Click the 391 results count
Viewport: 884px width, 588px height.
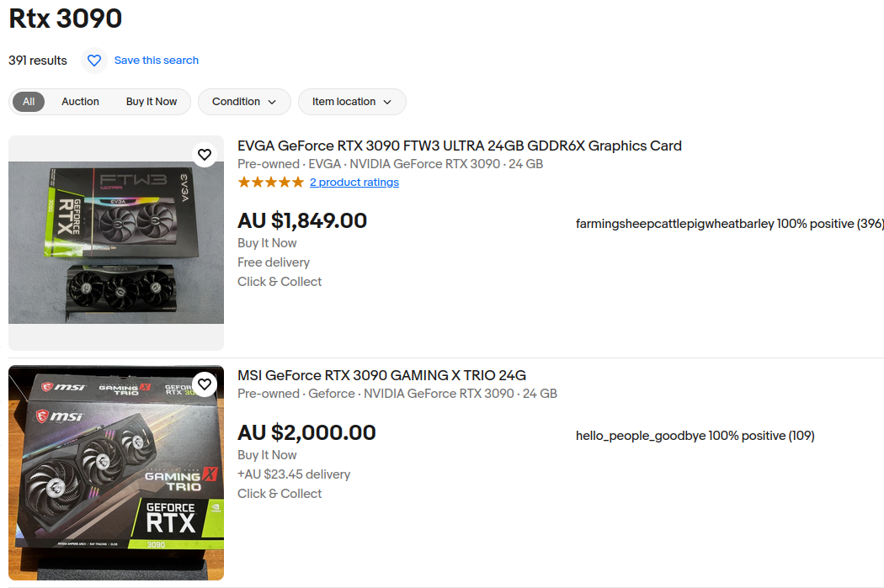coord(38,61)
